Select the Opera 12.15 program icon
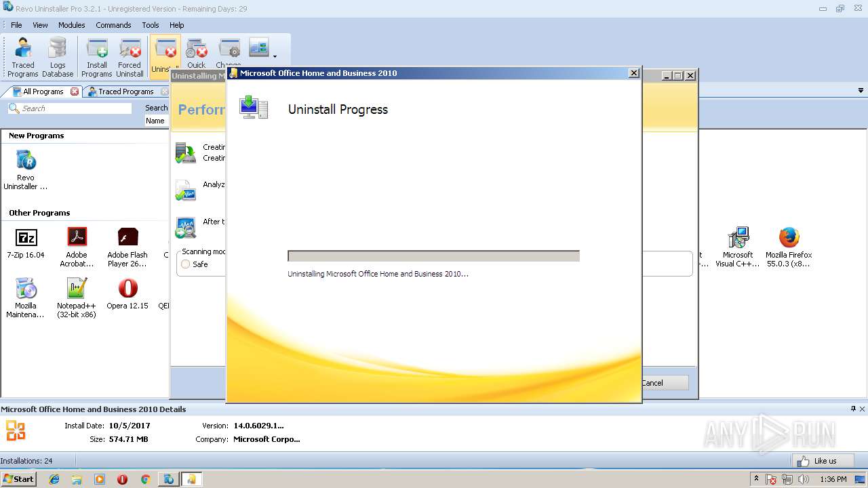Viewport: 868px width, 488px height. point(127,295)
